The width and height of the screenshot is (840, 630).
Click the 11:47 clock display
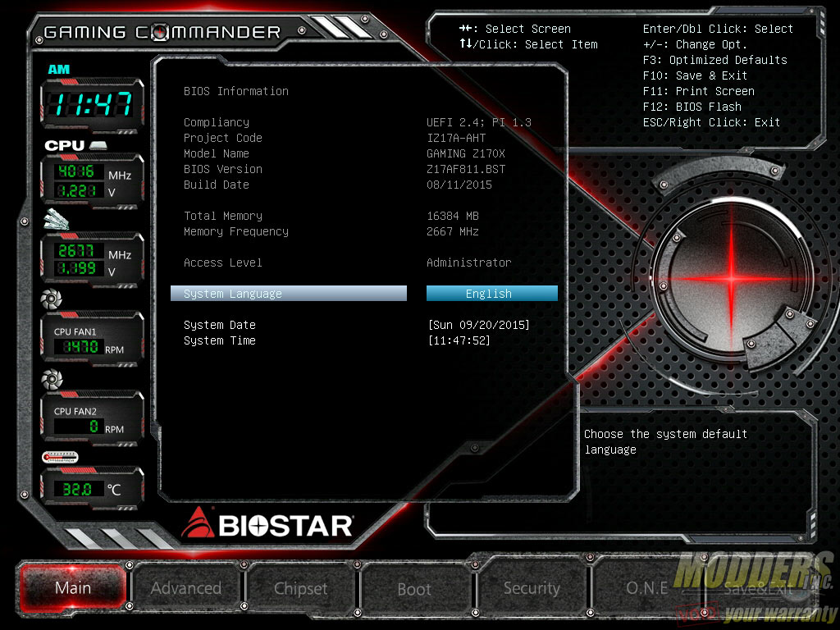pyautogui.click(x=92, y=103)
